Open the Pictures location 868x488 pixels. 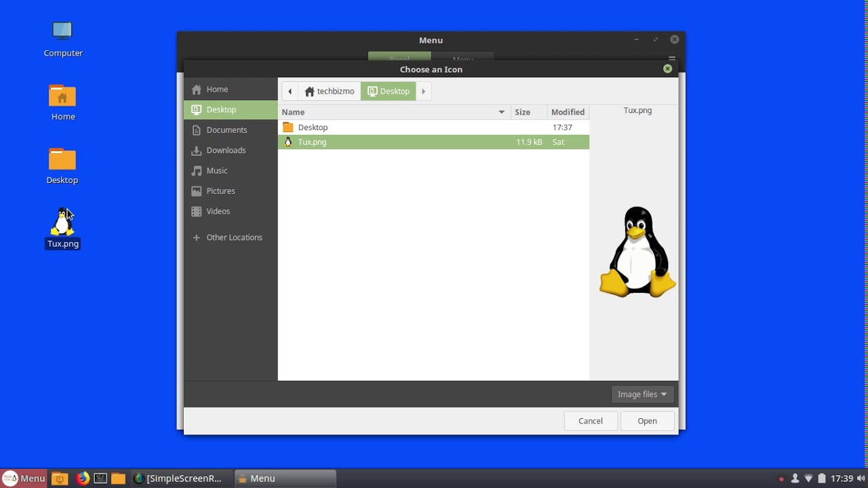[220, 190]
